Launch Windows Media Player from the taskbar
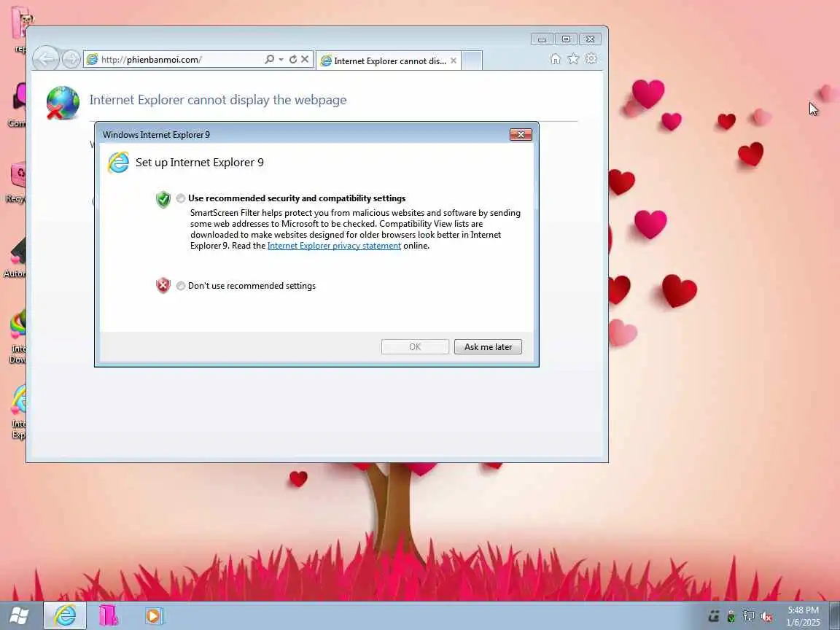 154,616
